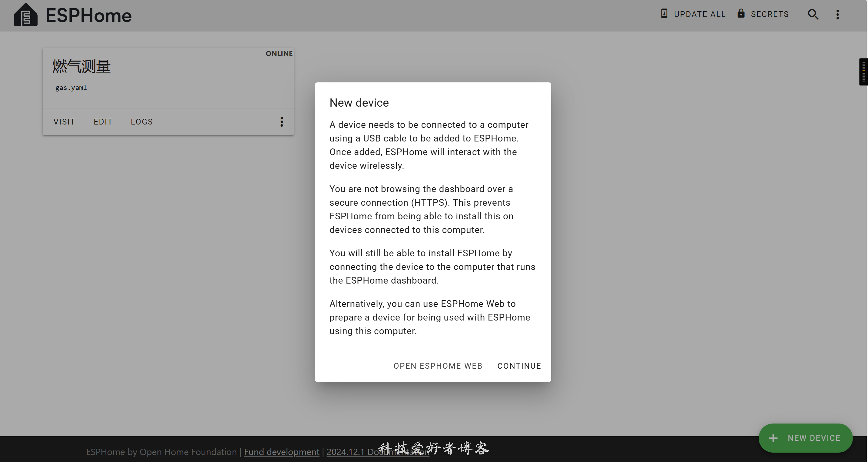Click the ONLINE status label
Image resolution: width=868 pixels, height=462 pixels.
pos(279,54)
